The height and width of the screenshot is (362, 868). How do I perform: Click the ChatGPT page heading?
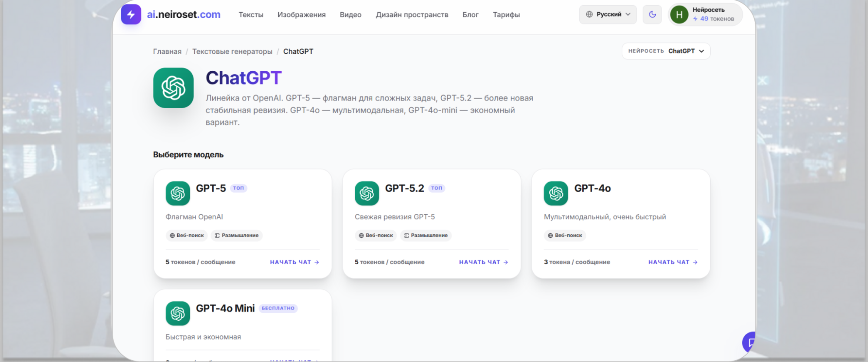coord(244,78)
